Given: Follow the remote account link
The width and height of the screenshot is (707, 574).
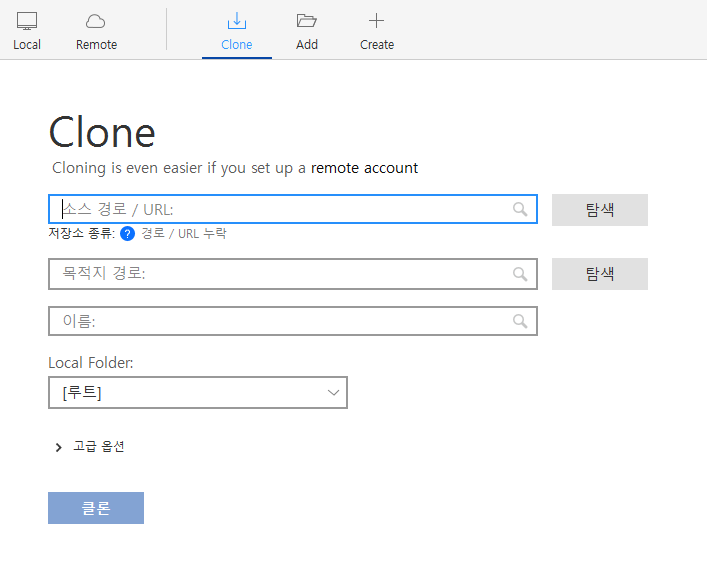Looking at the screenshot, I should pyautogui.click(x=364, y=168).
